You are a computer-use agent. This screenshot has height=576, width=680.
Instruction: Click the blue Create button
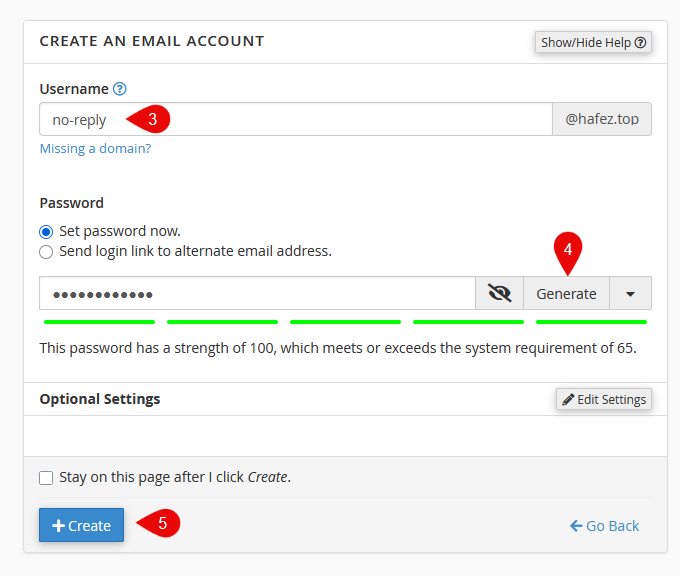pos(82,525)
